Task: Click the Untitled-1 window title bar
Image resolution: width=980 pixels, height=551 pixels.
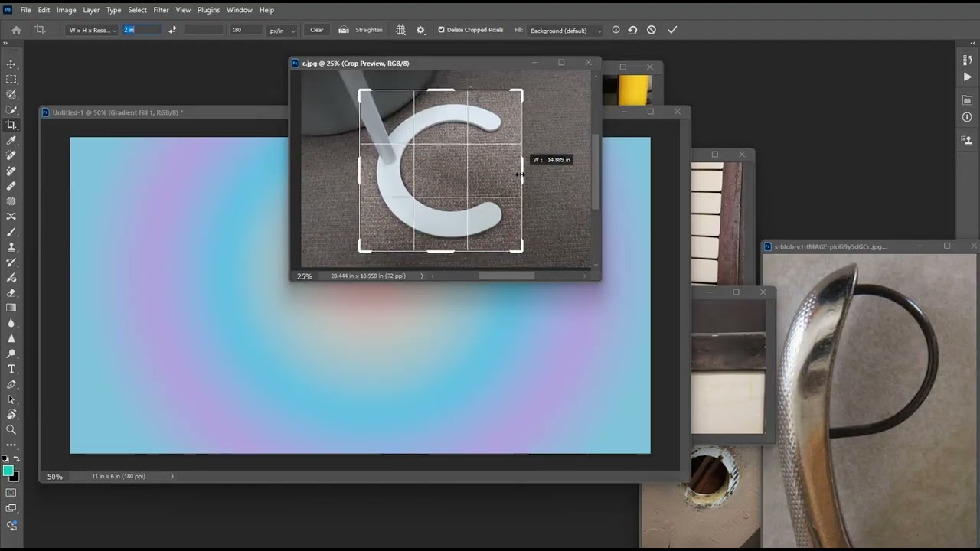Action: point(165,112)
